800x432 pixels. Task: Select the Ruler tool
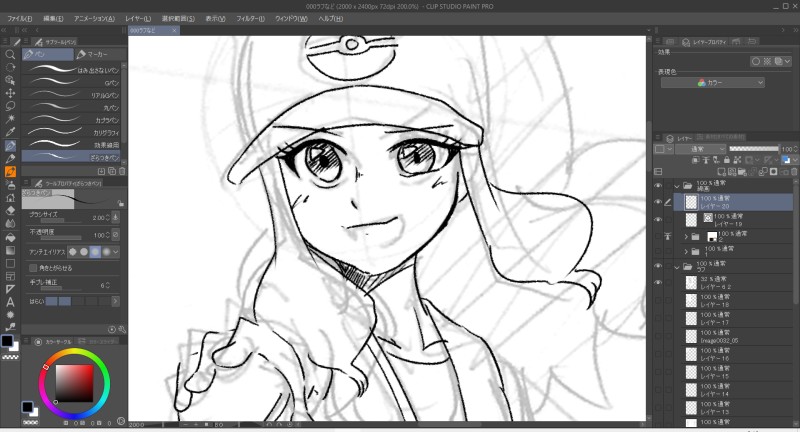10,289
